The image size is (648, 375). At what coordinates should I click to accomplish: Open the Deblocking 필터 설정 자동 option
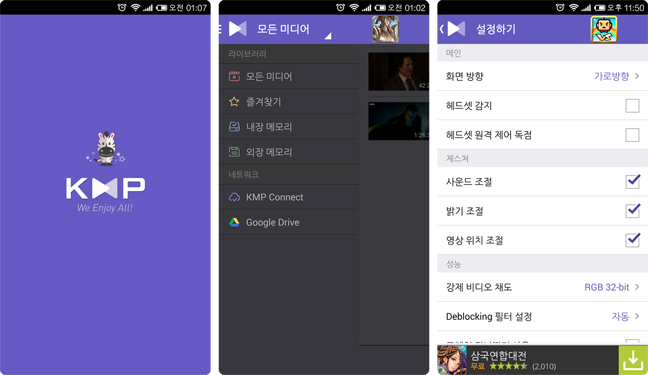pos(543,316)
